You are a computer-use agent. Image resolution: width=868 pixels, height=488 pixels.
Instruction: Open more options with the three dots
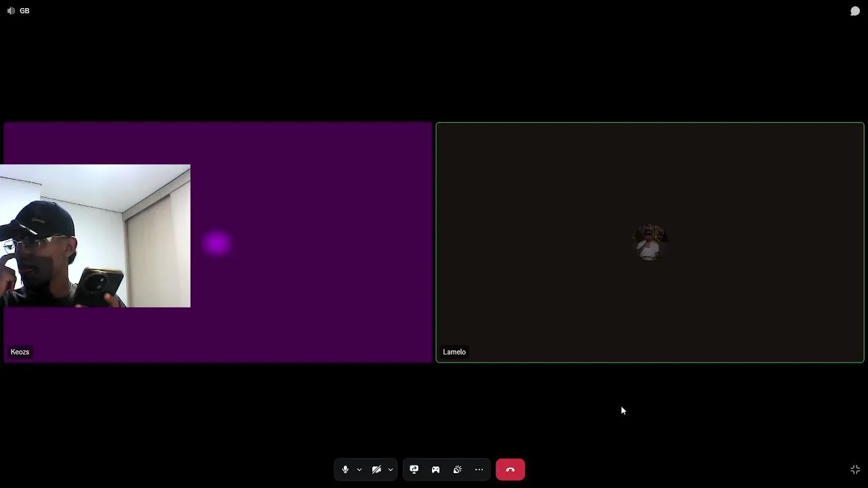click(479, 470)
